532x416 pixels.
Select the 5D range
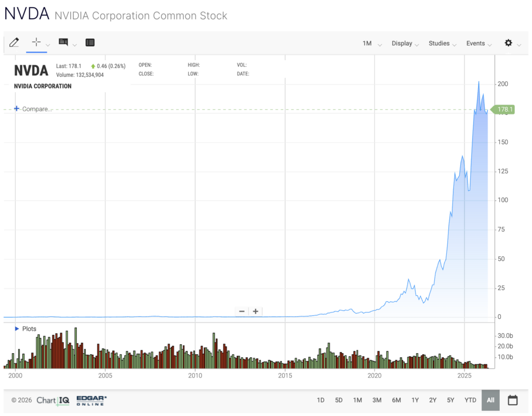pos(339,400)
